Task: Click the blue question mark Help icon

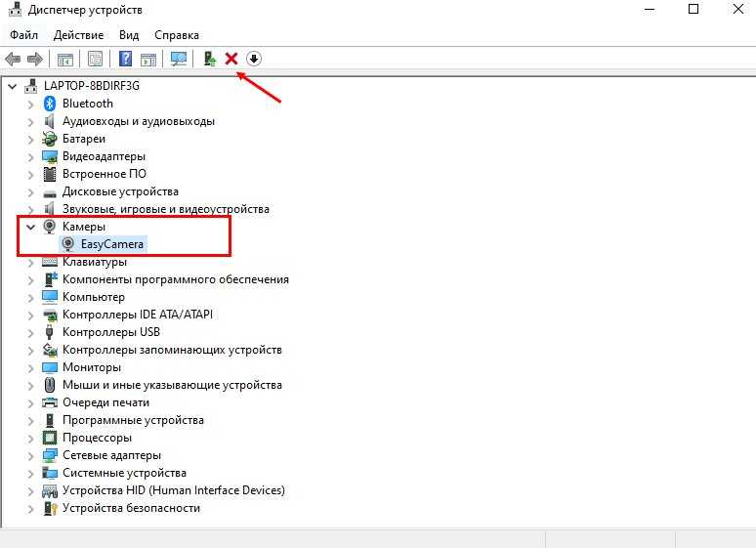Action: 125,59
